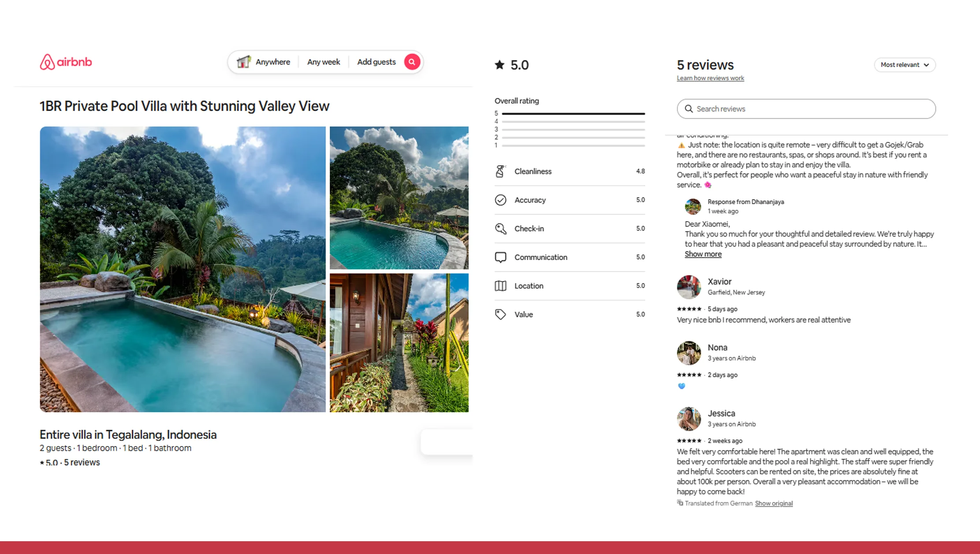This screenshot has height=554, width=980.
Task: Select the Cleanliness spray bottle icon
Action: [x=501, y=171]
